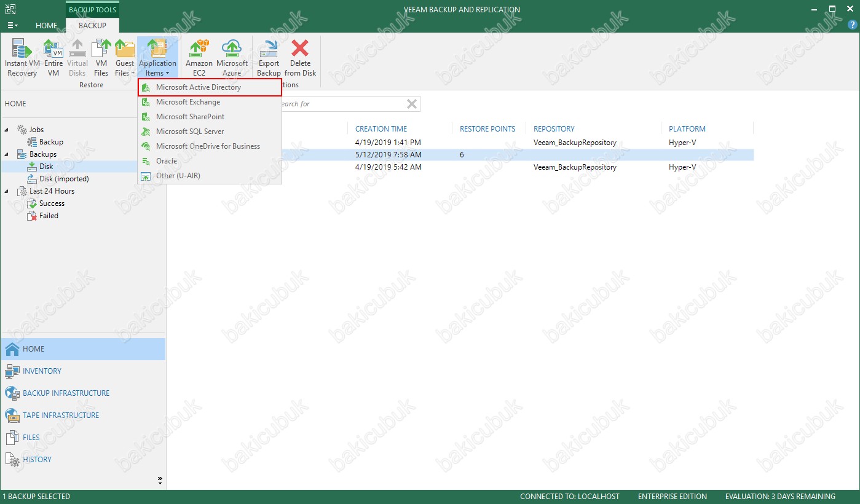Click the Veeam application icon in title bar
This screenshot has width=860, height=504.
click(10, 9)
